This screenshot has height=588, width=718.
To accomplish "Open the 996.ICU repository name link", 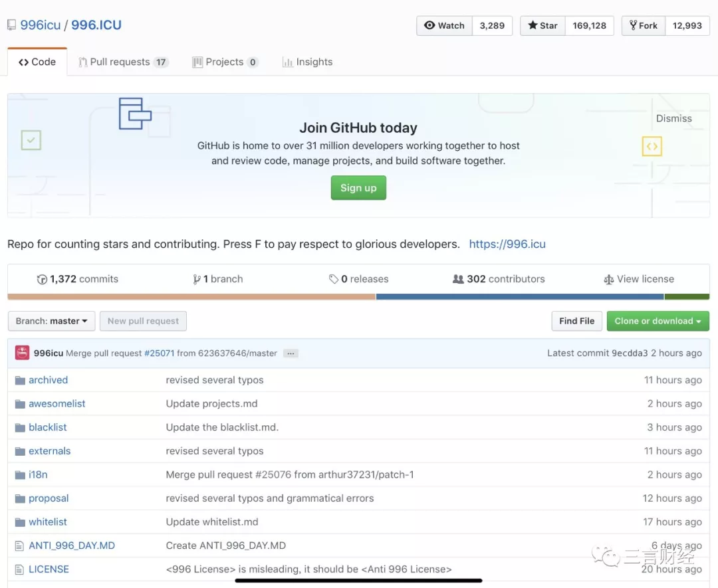I will coord(96,25).
